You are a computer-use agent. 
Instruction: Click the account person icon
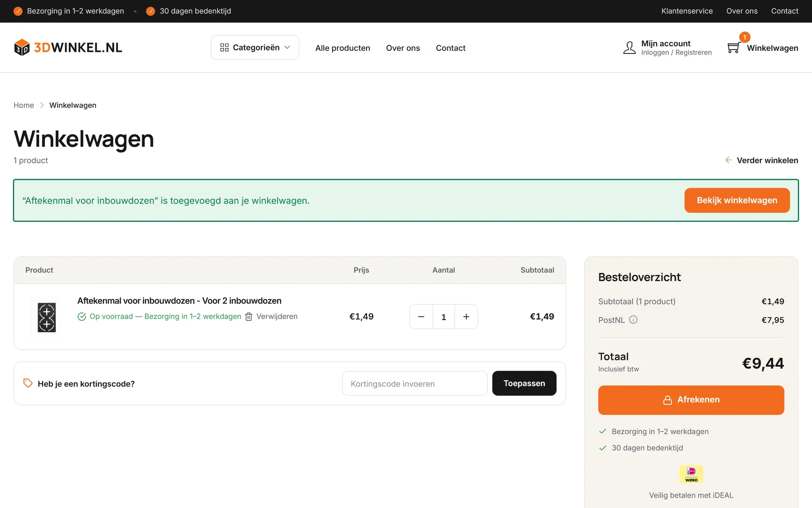point(629,47)
